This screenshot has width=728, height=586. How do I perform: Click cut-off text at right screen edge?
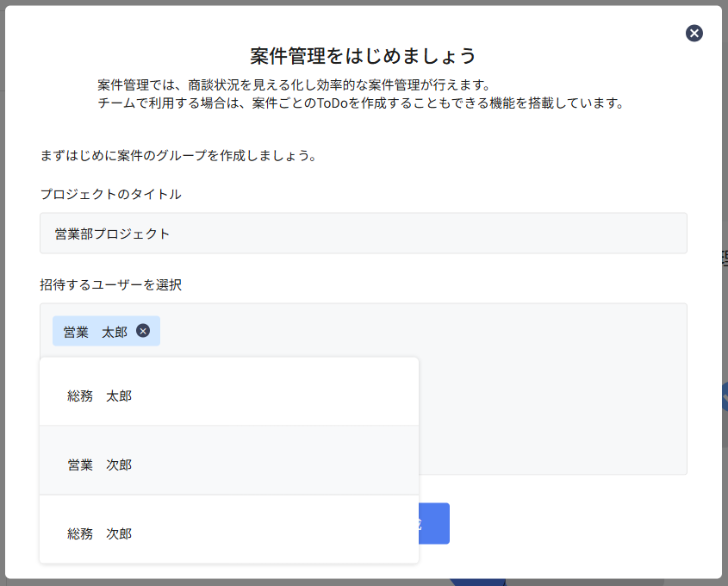click(724, 259)
